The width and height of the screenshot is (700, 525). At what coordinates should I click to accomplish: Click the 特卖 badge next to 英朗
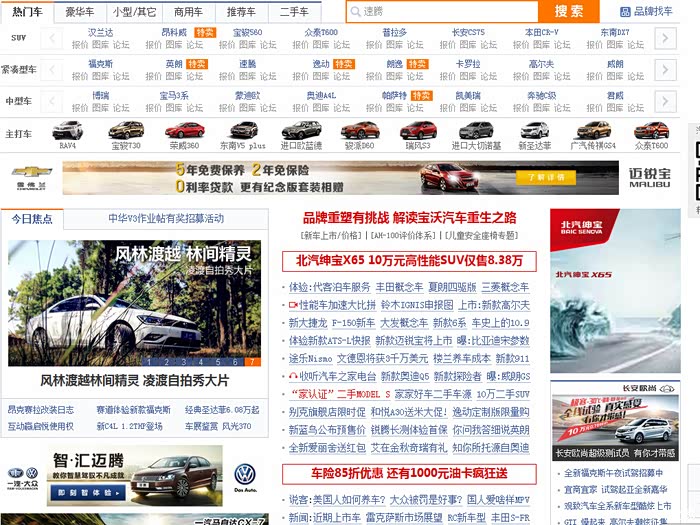tap(197, 64)
